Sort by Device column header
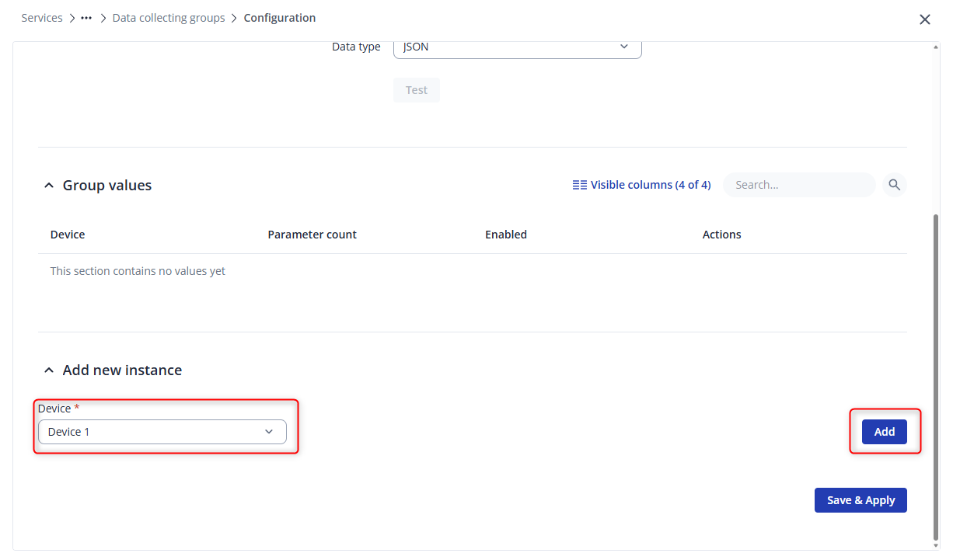953x560 pixels. 68,235
